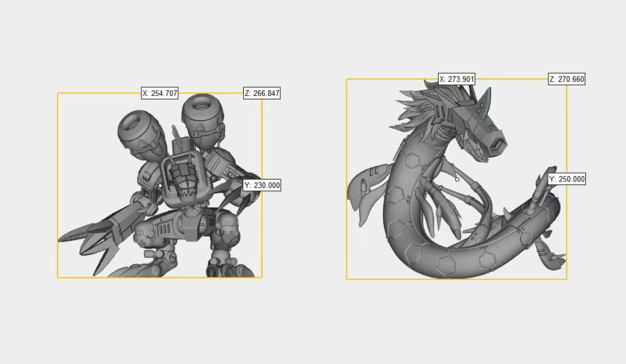
Task: Click the X: 254.707 dimension label
Action: (x=160, y=94)
